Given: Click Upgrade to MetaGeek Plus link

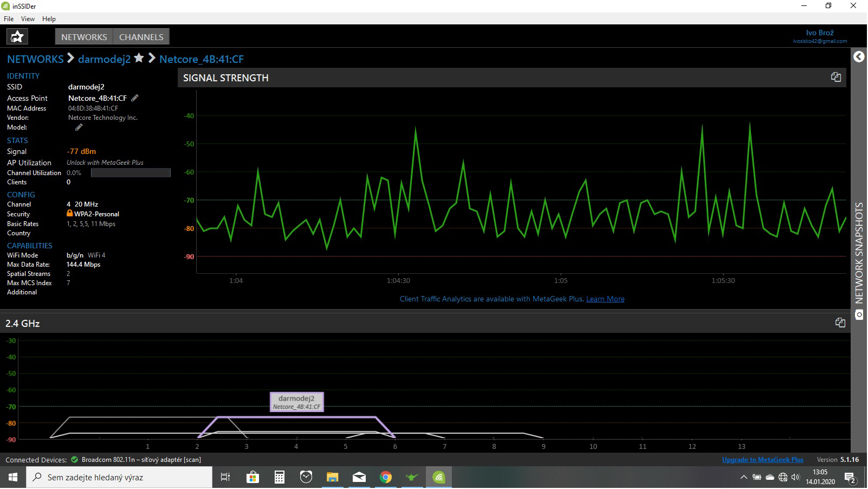Looking at the screenshot, I should click(x=763, y=460).
